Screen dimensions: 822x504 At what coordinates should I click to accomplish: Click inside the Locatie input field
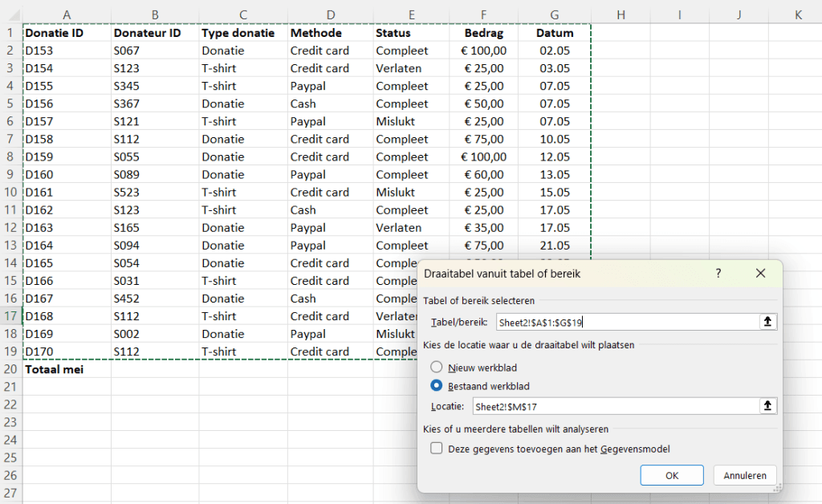[x=614, y=406]
